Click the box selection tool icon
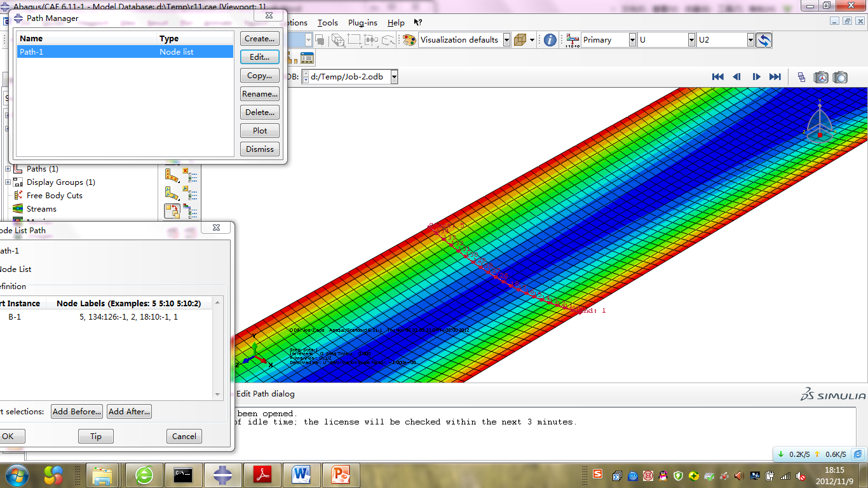The image size is (868, 488). click(x=354, y=40)
